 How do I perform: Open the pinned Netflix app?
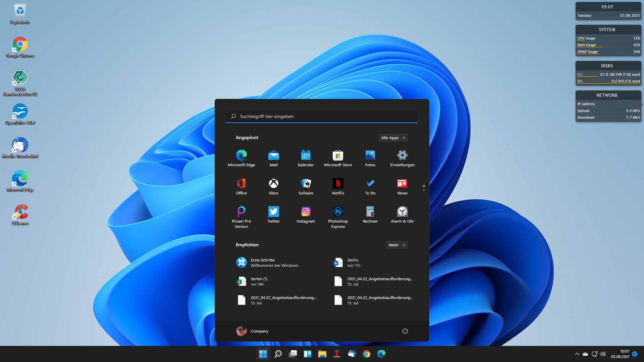338,186
